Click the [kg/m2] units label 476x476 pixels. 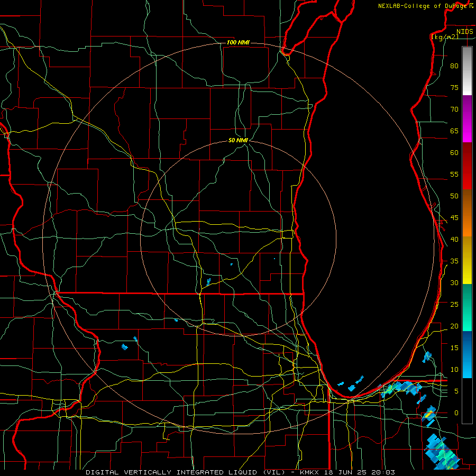pos(445,37)
